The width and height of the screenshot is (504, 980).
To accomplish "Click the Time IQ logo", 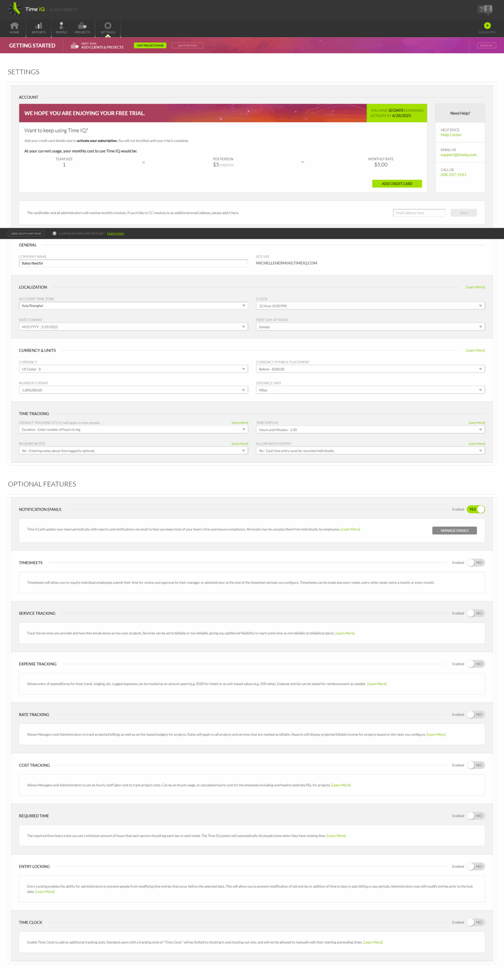I will click(15, 9).
